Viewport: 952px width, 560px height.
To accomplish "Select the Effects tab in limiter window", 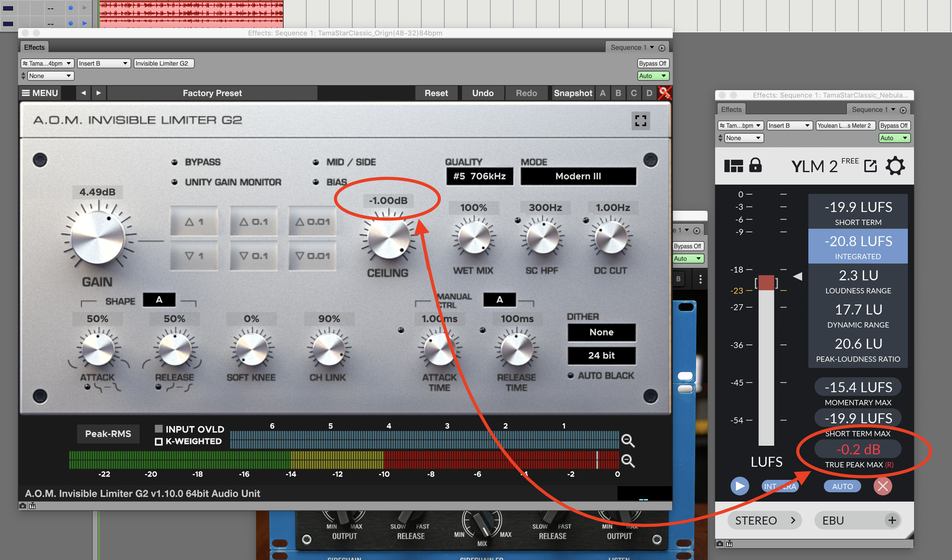I will 35,47.
